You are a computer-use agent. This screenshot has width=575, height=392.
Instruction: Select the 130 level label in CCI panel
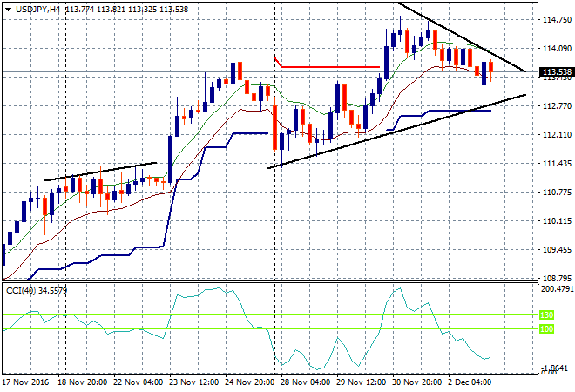click(546, 315)
